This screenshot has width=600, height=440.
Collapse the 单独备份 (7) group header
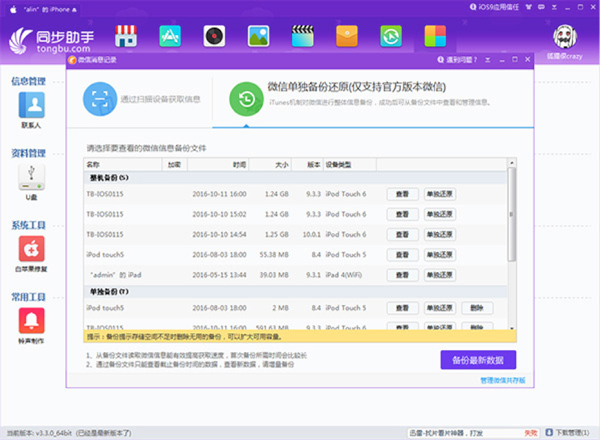[x=295, y=292]
